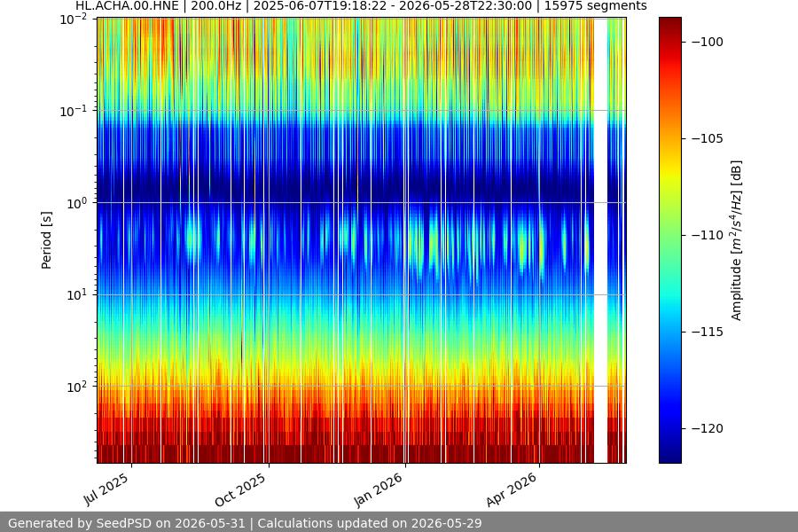Click the 'Oct 2025' x-axis label
Screen dimensions: 798x532
(x=240, y=489)
